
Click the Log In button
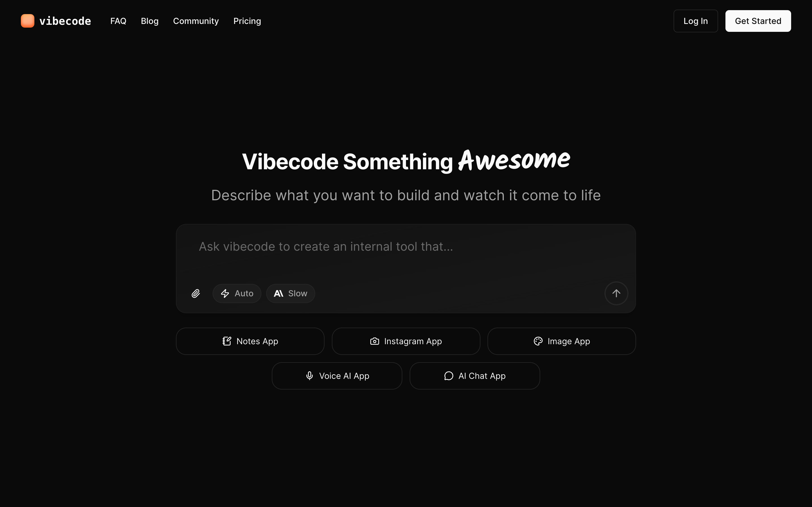696,21
